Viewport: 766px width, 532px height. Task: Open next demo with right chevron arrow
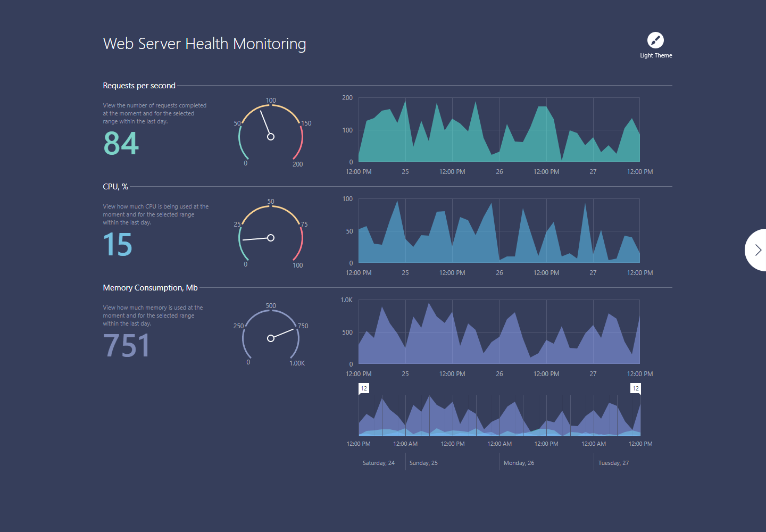pyautogui.click(x=757, y=250)
